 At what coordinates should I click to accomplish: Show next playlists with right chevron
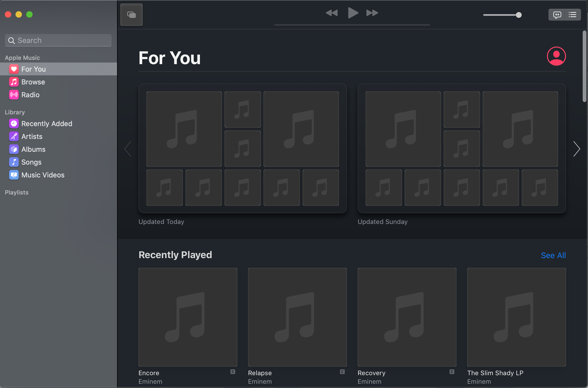pos(577,149)
